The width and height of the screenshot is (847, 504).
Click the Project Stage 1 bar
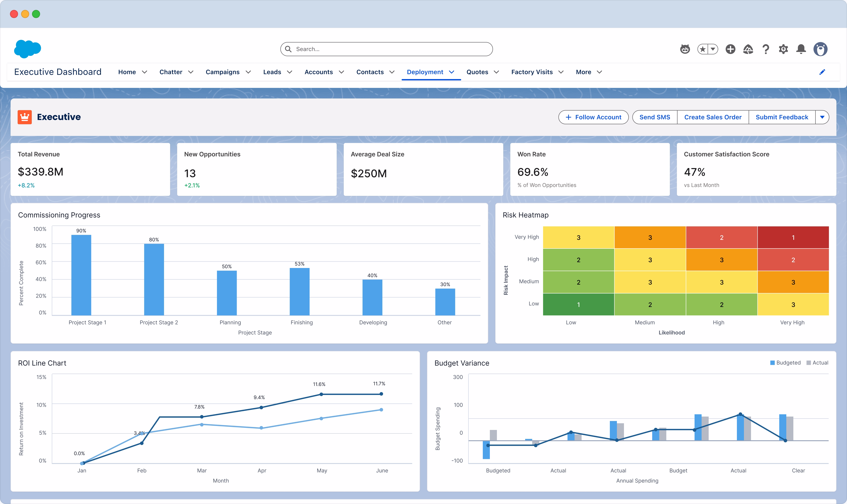(x=81, y=275)
